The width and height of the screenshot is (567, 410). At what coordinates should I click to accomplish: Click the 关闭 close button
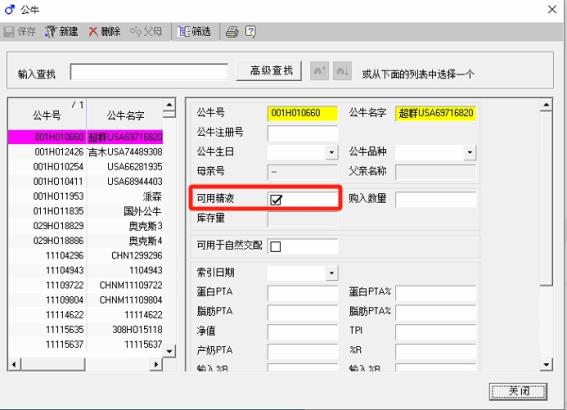pyautogui.click(x=518, y=392)
